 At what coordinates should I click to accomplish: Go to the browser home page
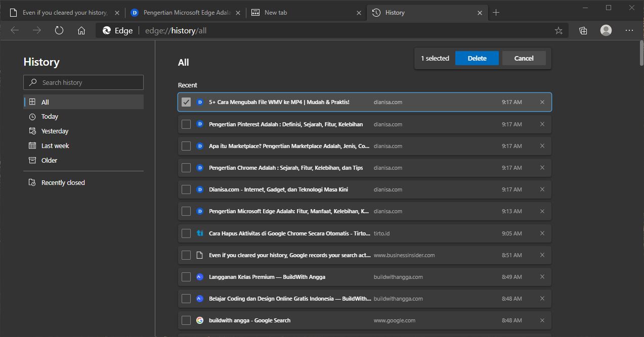point(81,30)
